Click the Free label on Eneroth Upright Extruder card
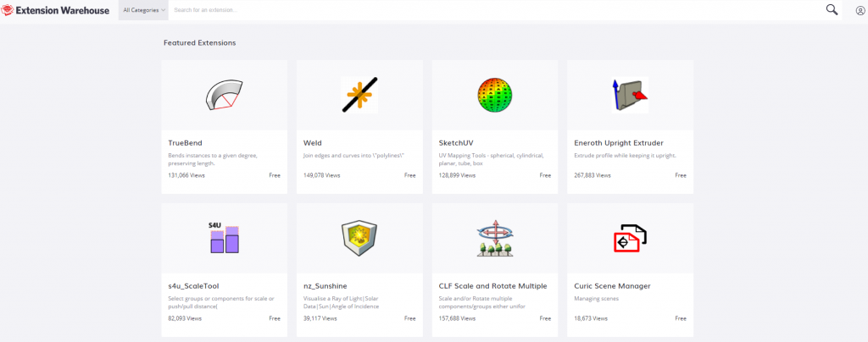 pos(681,175)
